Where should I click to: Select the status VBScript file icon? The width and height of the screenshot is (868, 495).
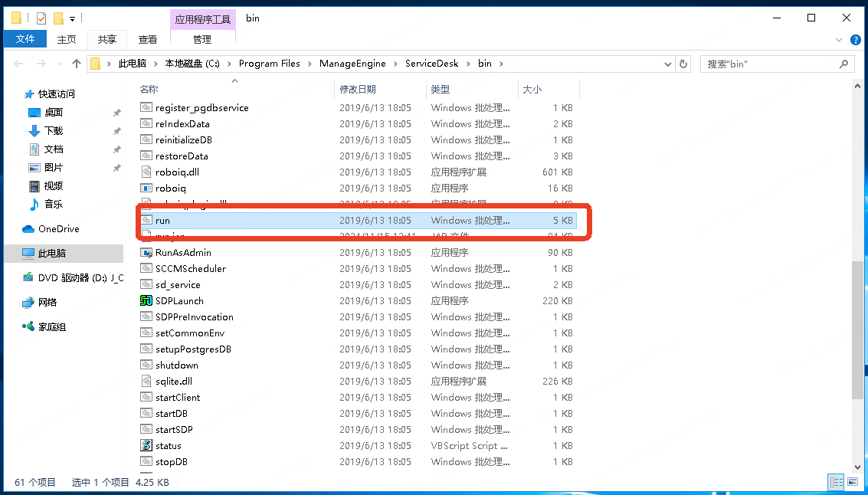point(146,445)
